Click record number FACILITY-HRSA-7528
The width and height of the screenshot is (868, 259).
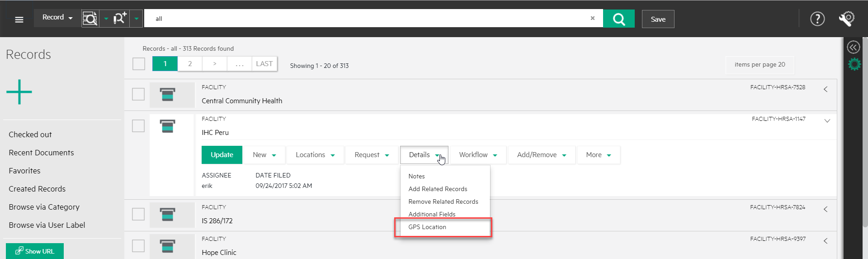(x=778, y=87)
